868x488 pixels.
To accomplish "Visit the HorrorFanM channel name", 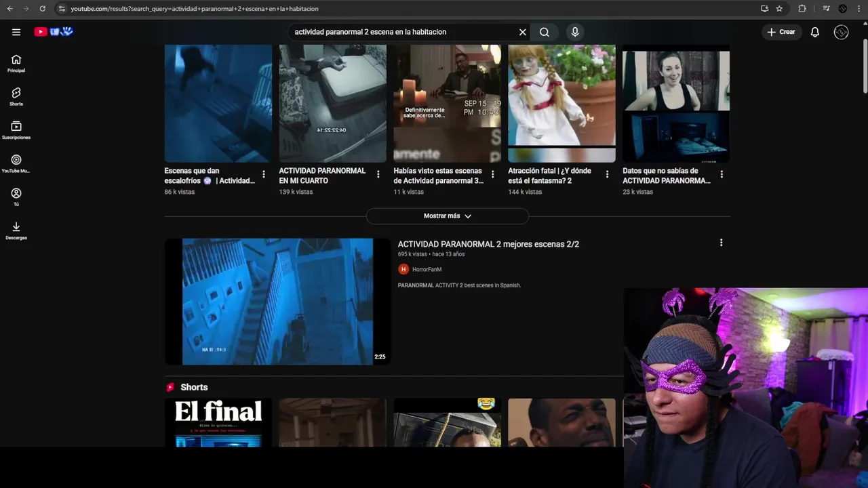I will (x=427, y=270).
